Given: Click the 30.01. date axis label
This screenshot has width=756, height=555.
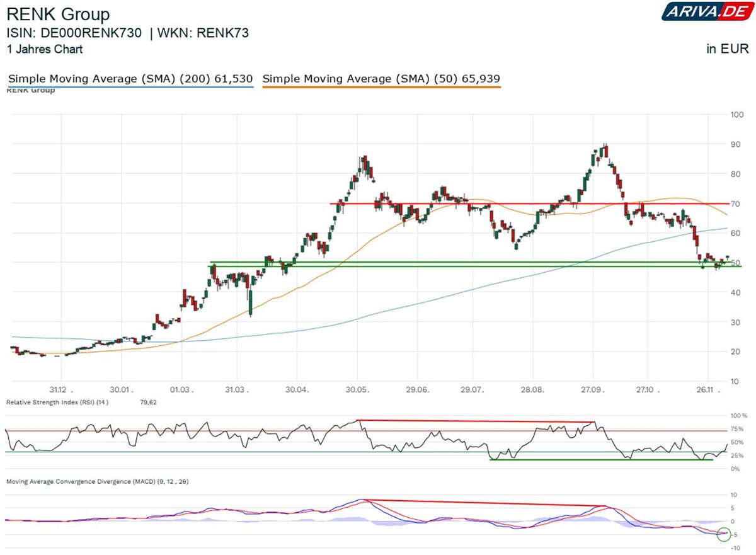Looking at the screenshot, I should point(121,390).
